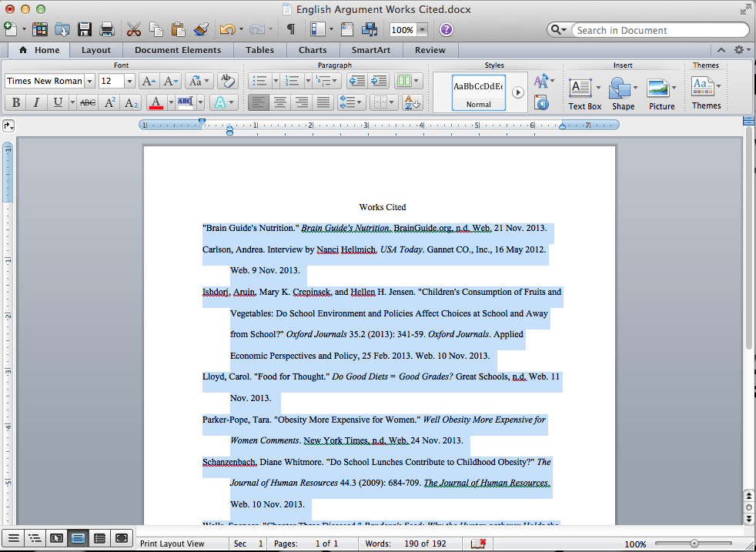Apply the Normal style

click(479, 92)
